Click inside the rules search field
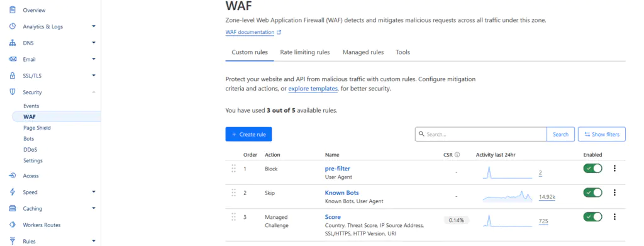The width and height of the screenshot is (644, 246). (x=481, y=134)
